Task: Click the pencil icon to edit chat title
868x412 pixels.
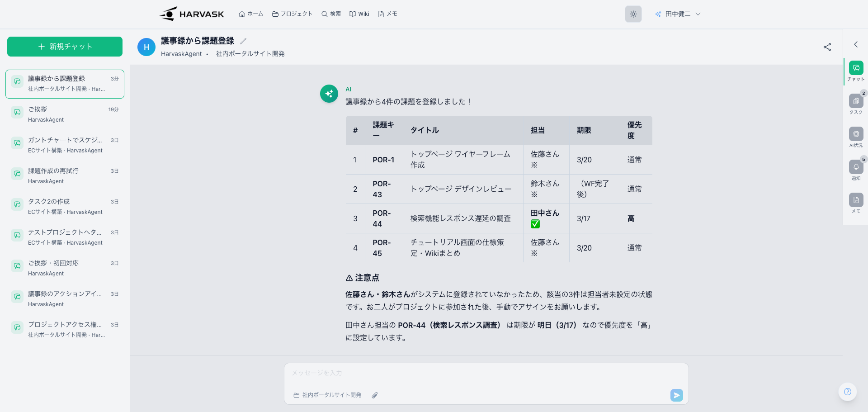Action: [x=243, y=41]
